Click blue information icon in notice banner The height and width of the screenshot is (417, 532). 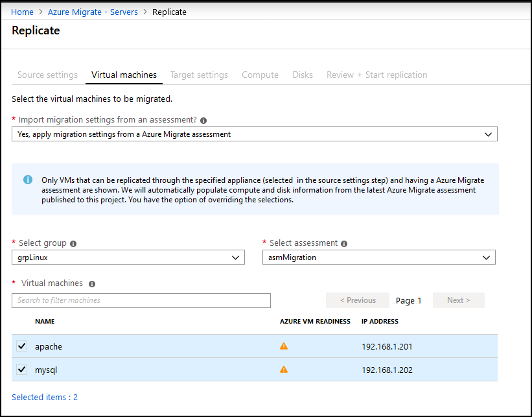28,180
